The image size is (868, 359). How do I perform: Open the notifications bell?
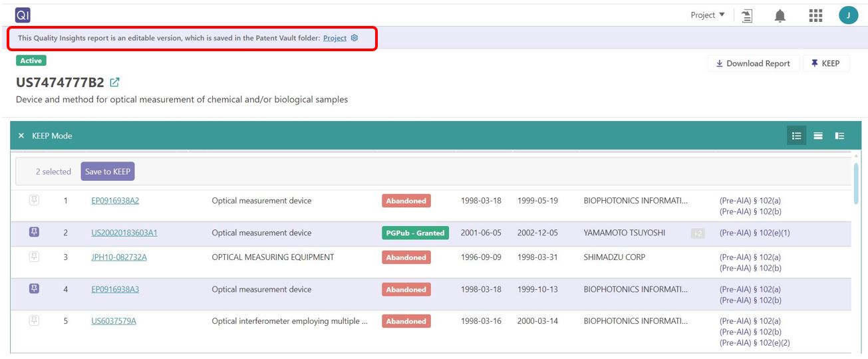click(x=780, y=15)
